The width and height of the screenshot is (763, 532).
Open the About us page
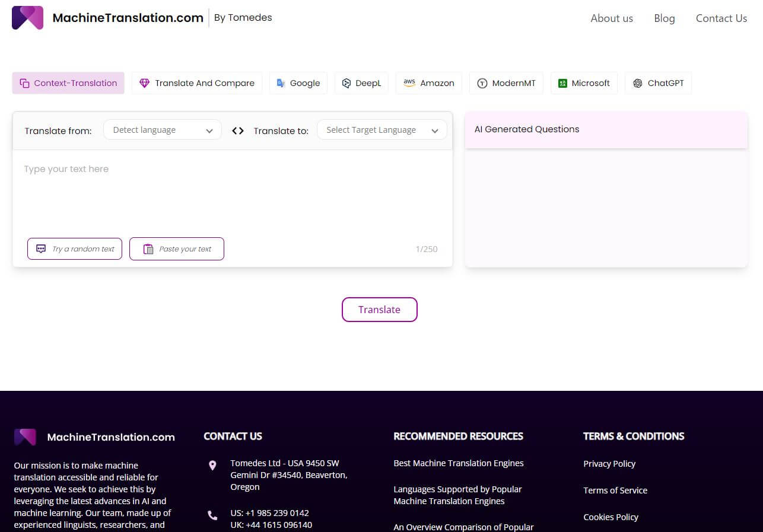point(612,18)
